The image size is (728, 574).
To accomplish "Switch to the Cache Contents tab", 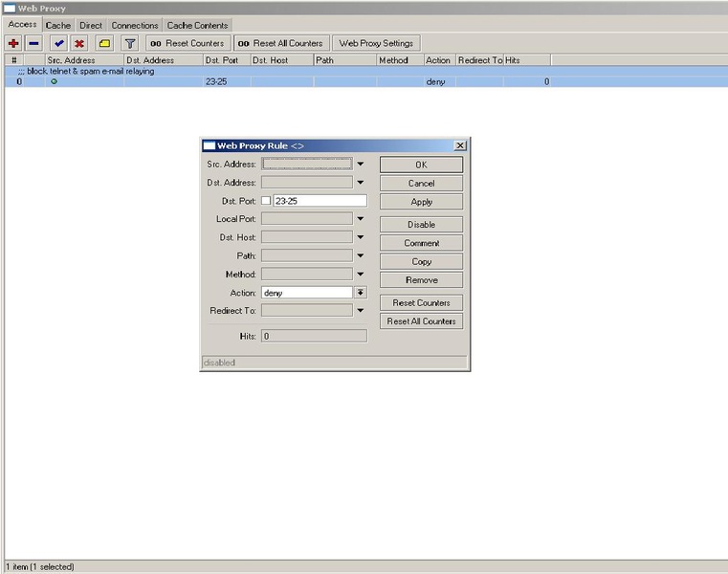I will tap(197, 26).
